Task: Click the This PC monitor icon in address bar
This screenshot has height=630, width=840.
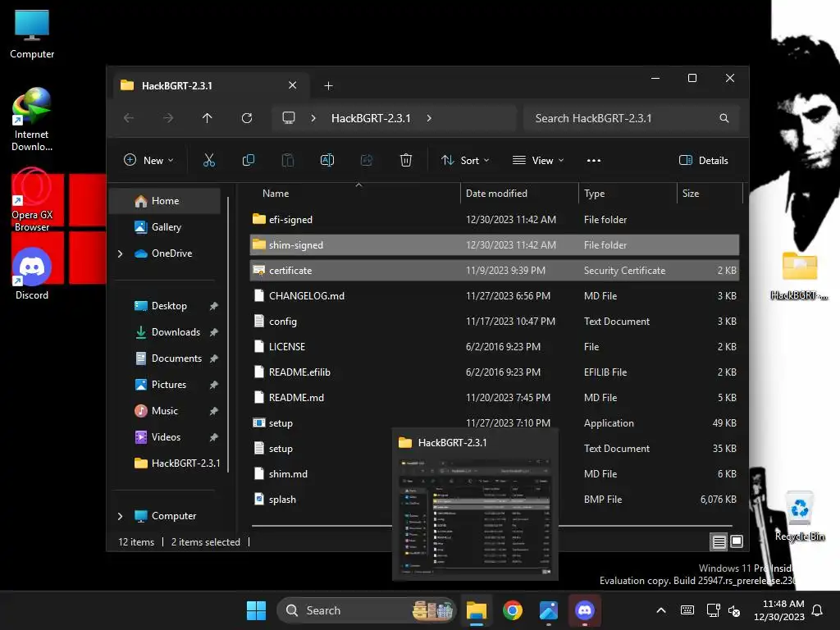Action: pos(289,118)
